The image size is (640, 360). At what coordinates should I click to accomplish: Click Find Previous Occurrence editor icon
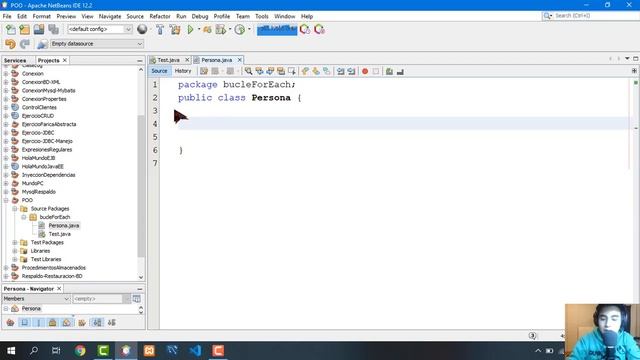(259, 71)
